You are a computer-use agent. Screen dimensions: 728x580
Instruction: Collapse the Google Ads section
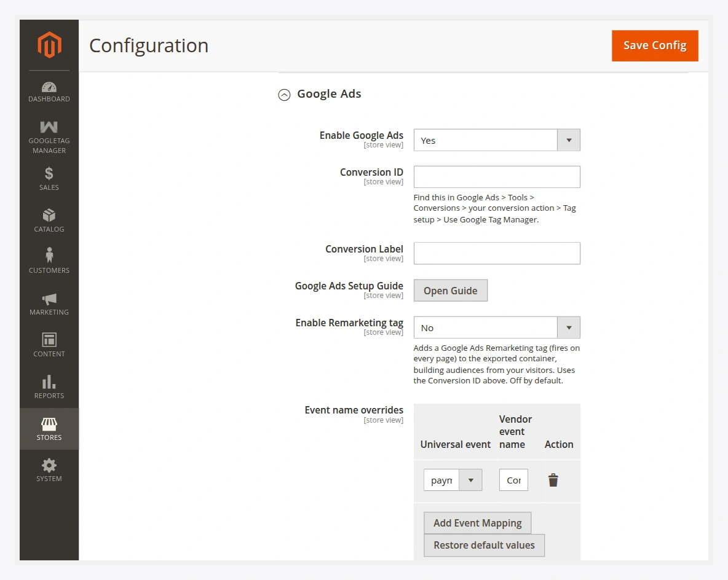(x=284, y=95)
